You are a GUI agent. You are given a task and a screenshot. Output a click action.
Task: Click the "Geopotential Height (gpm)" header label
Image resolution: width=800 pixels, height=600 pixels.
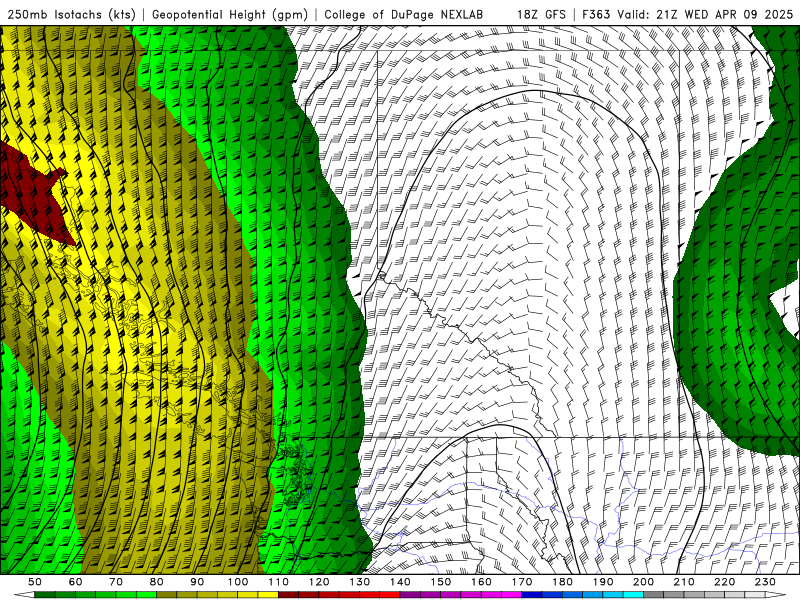click(x=230, y=15)
